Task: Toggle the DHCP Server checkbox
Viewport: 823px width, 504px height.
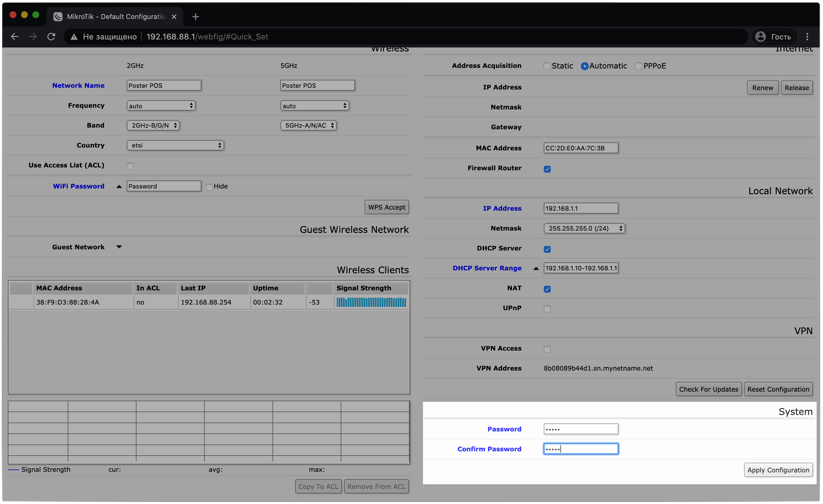Action: pyautogui.click(x=547, y=248)
